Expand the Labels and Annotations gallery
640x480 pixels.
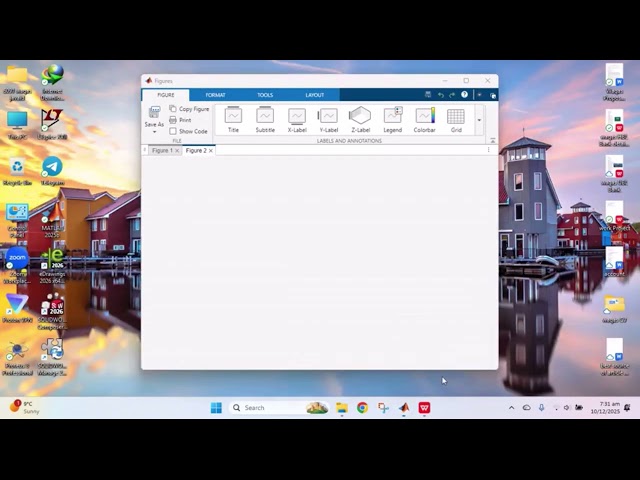(479, 120)
